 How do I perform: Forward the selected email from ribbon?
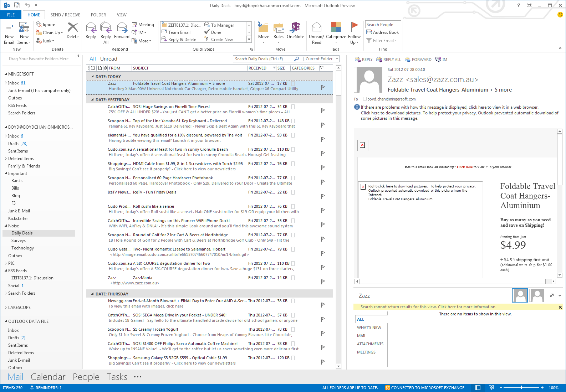pyautogui.click(x=122, y=31)
